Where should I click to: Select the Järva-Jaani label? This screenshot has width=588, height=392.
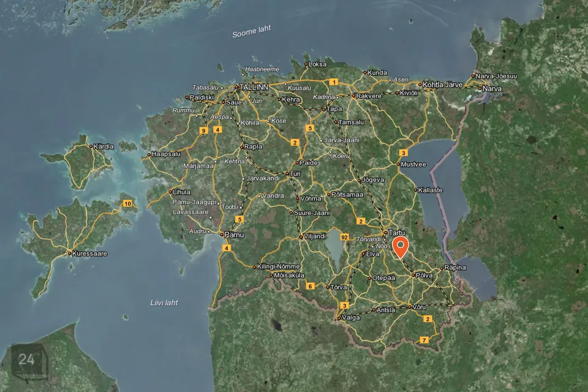pyautogui.click(x=342, y=140)
